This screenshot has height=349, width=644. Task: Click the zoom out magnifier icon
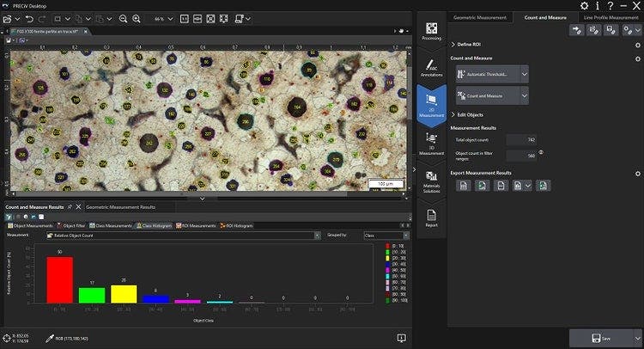[x=124, y=18]
